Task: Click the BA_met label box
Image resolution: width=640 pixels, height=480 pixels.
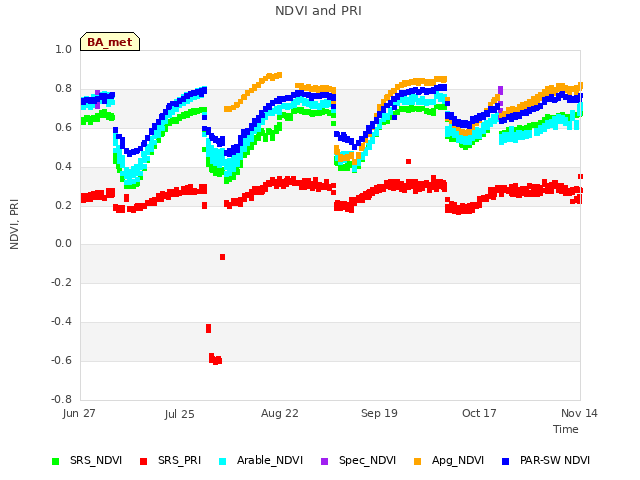Action: [110, 42]
